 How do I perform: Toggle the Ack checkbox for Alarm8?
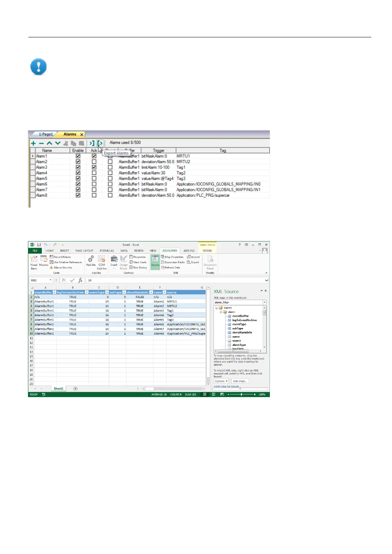pyautogui.click(x=94, y=195)
